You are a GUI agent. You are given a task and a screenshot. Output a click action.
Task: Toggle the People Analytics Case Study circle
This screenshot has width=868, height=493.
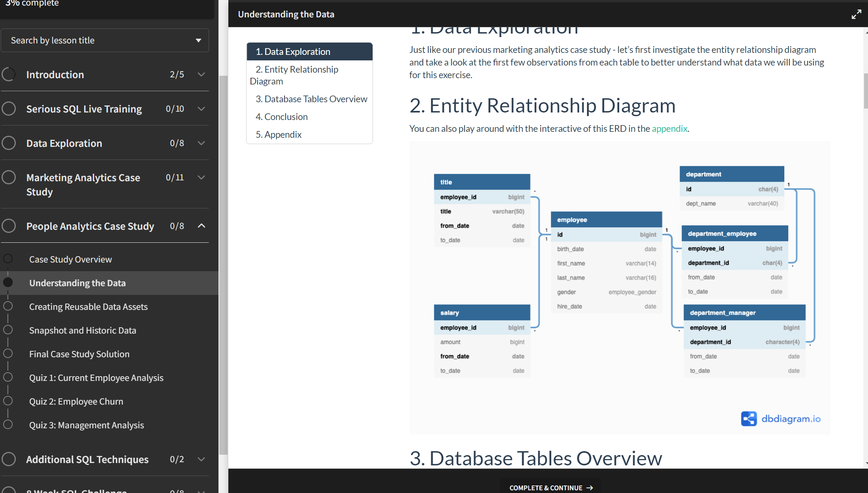(9, 226)
